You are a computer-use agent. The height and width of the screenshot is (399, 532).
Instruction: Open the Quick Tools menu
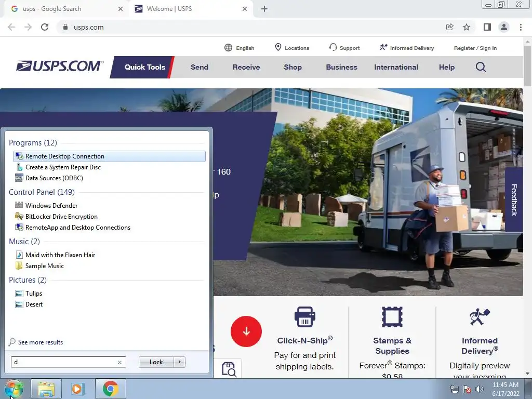coord(145,67)
